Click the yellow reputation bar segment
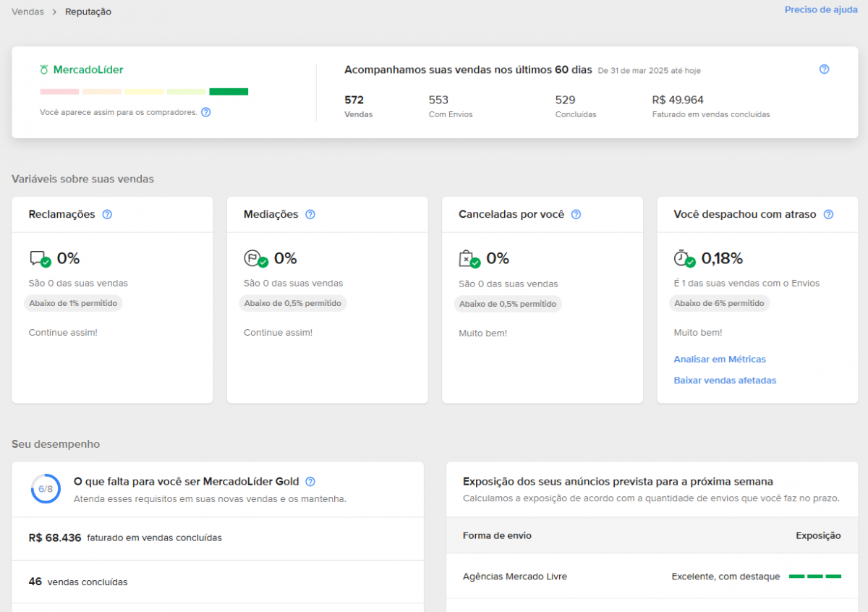868x612 pixels. pos(144,92)
